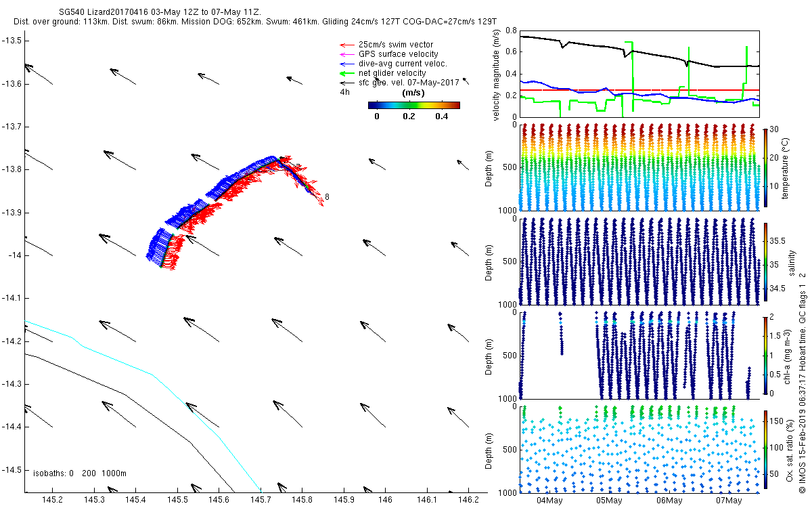
Task: Click the '35.5' tick on the salinity colorbar
Action: pyautogui.click(x=777, y=241)
